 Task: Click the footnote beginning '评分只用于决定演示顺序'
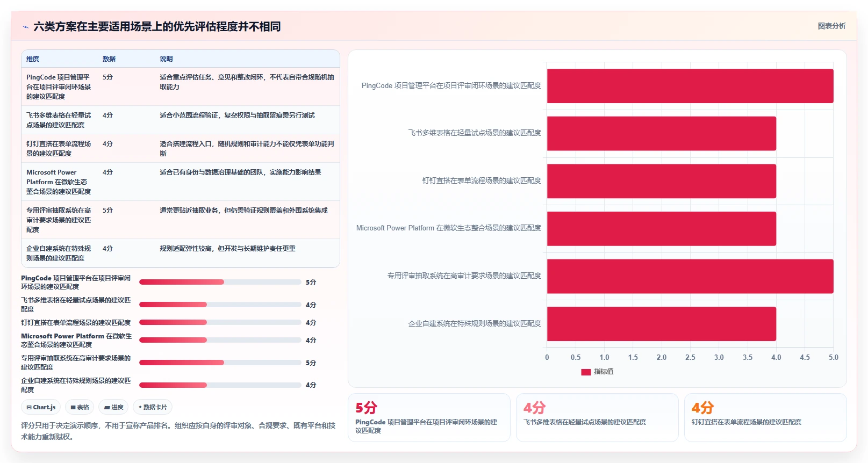pyautogui.click(x=178, y=431)
